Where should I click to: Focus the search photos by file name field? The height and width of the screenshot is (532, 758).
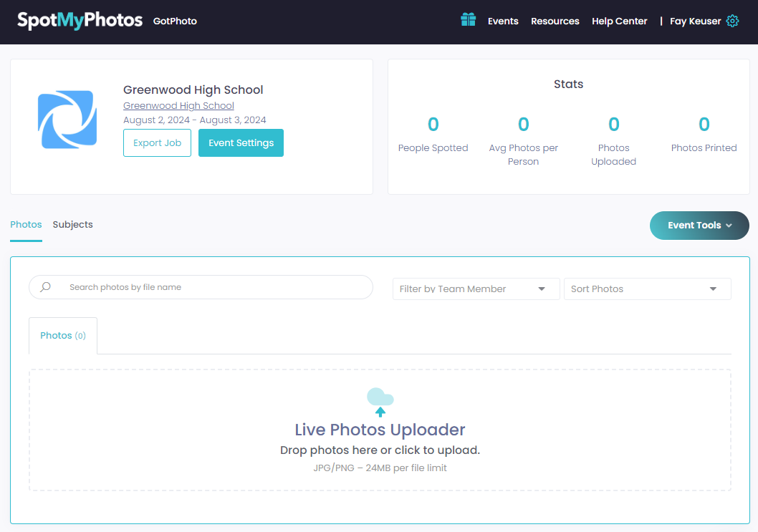[x=201, y=287]
